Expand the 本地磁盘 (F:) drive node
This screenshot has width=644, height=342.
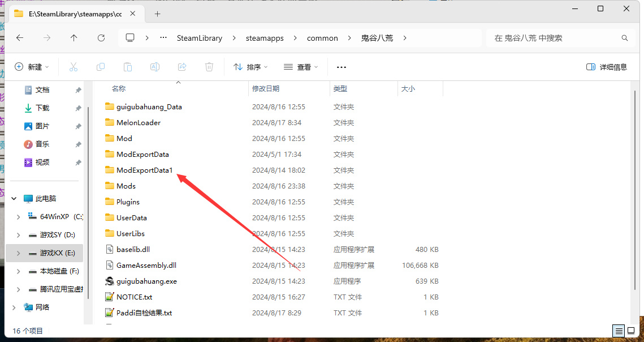point(19,271)
